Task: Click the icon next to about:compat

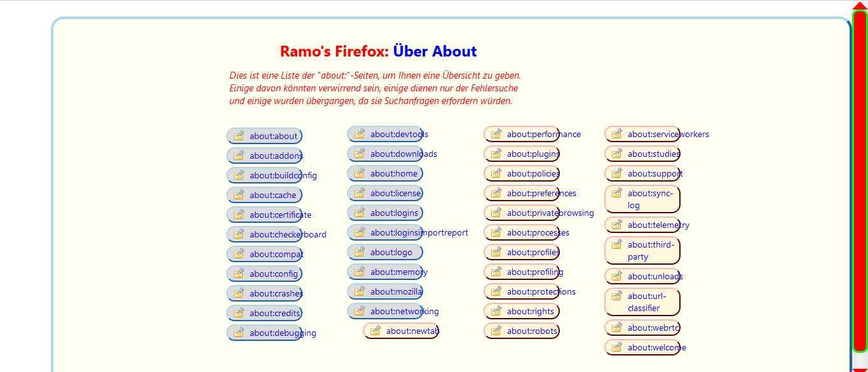Action: click(238, 254)
